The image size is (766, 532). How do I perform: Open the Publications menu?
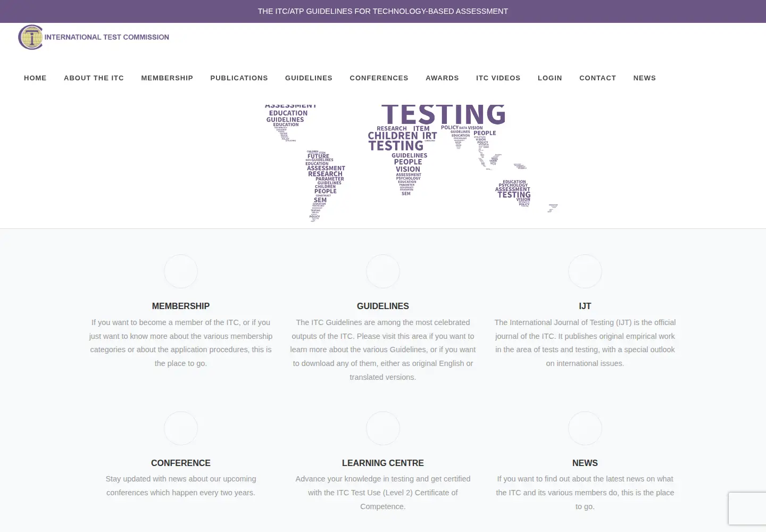pos(239,78)
